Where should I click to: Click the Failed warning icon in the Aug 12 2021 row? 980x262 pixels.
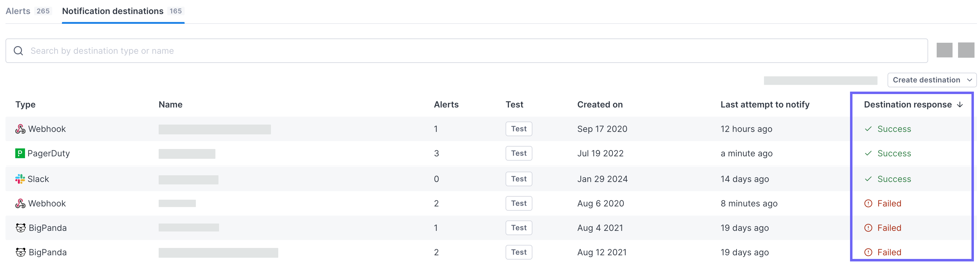(x=868, y=252)
